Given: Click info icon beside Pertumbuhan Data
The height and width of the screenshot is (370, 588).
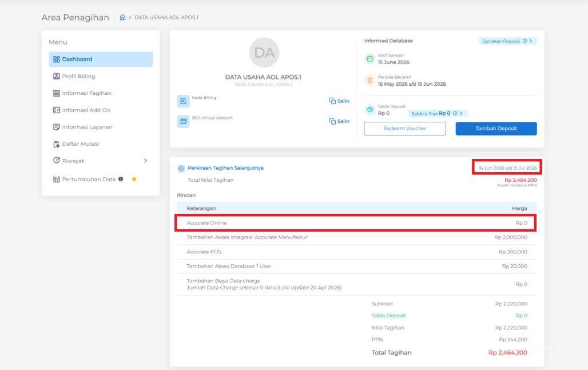Looking at the screenshot, I should tap(121, 179).
